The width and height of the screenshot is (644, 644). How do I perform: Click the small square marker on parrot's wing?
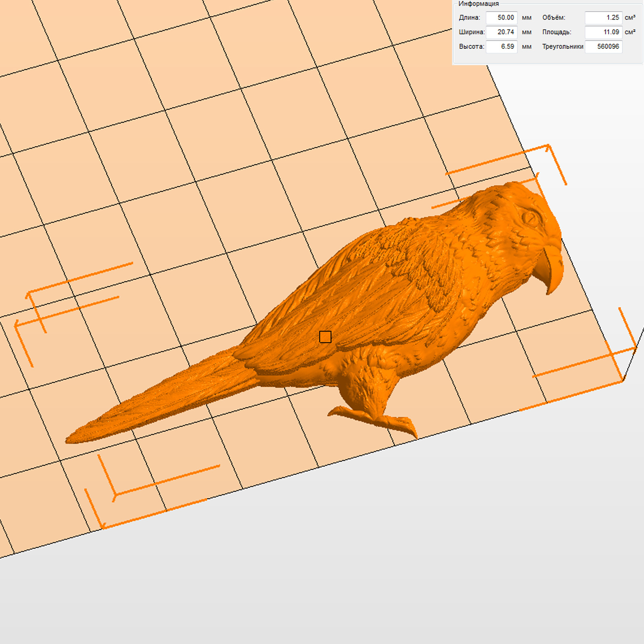(325, 337)
